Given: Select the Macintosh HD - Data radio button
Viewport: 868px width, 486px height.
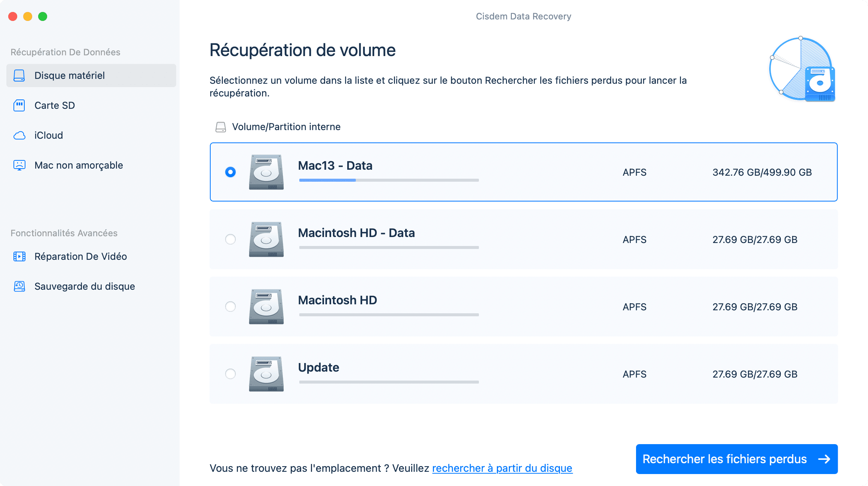Looking at the screenshot, I should pos(230,239).
